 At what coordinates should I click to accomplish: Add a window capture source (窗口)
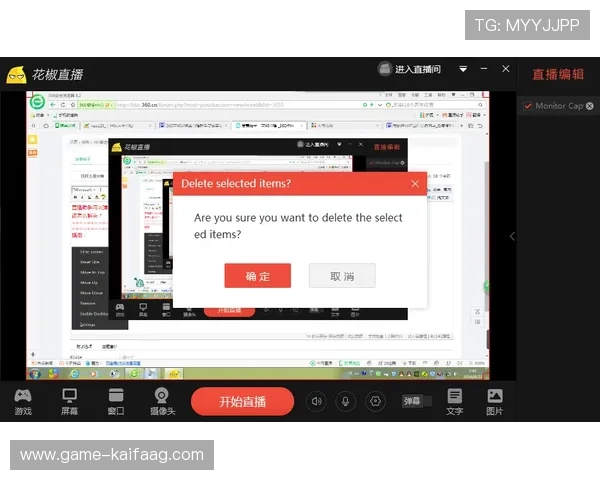coord(116,401)
